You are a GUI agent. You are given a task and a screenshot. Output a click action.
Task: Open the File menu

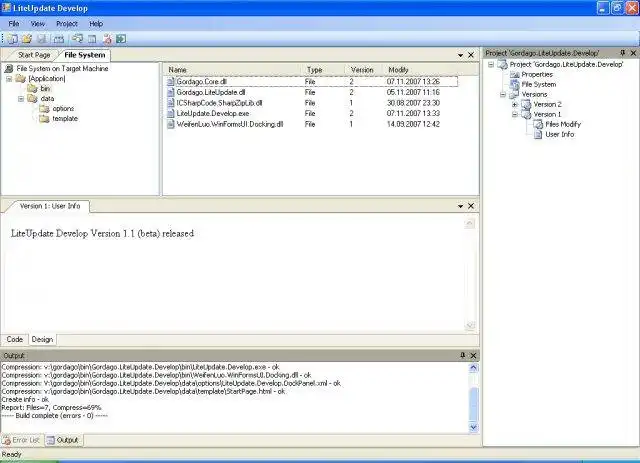14,24
